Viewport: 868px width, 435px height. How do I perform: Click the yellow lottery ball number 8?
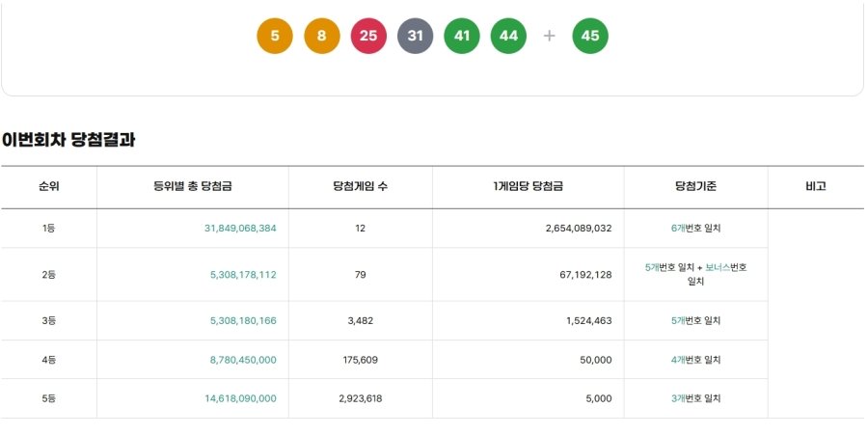pos(321,37)
